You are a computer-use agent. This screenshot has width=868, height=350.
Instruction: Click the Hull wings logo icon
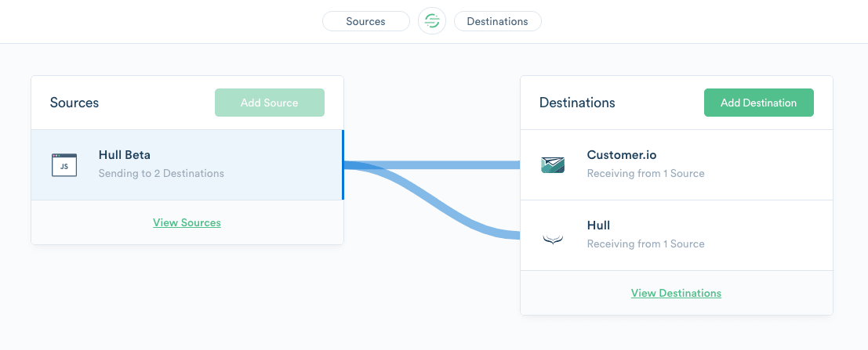coord(553,239)
